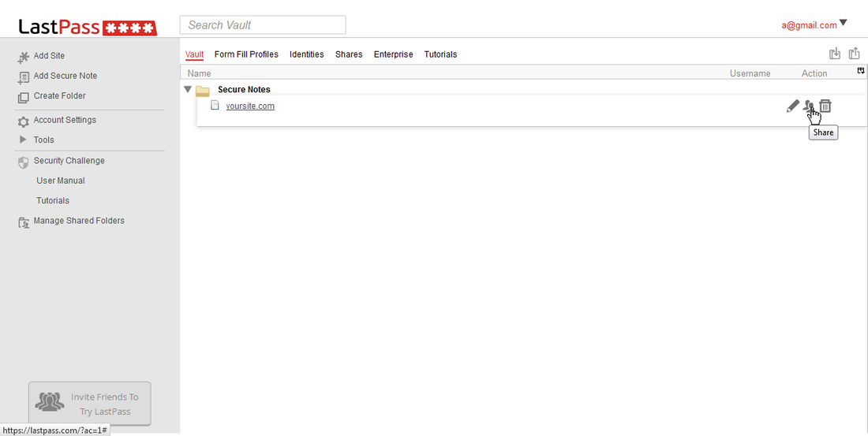This screenshot has width=868, height=436.
Task: Click the Tools label in the sidebar
Action: tap(43, 140)
